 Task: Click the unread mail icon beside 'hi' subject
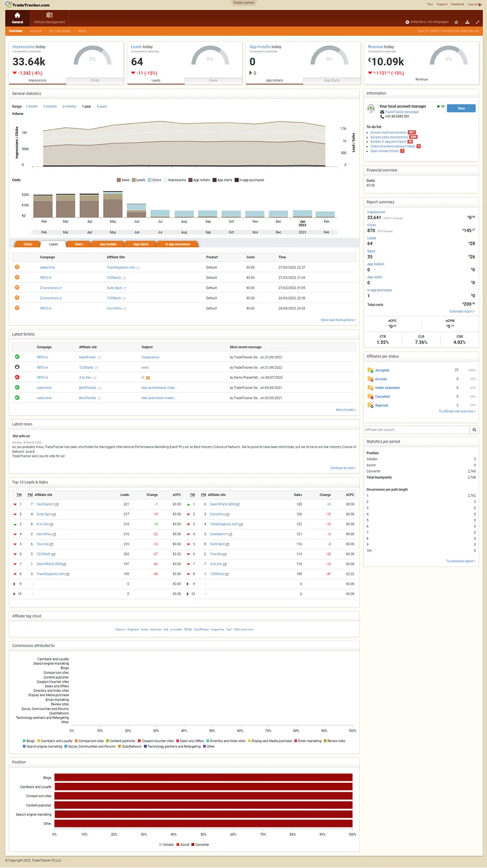[x=148, y=377]
